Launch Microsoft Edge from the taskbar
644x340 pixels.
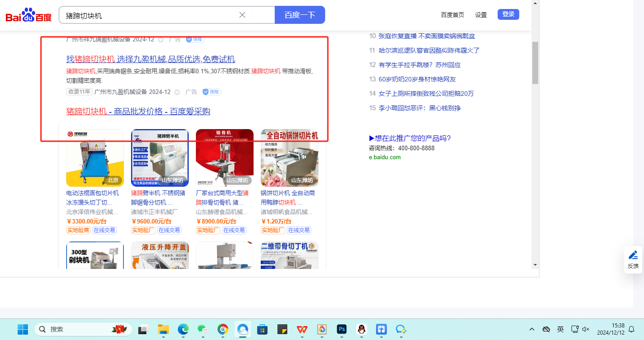click(183, 329)
